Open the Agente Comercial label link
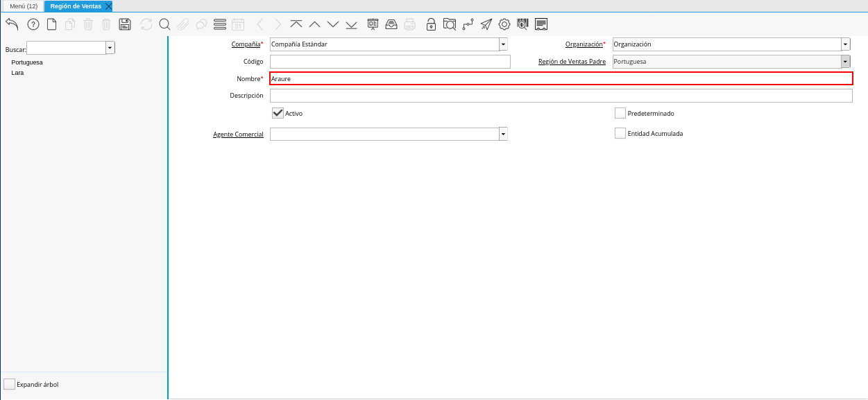This screenshot has width=868, height=400. tap(238, 134)
